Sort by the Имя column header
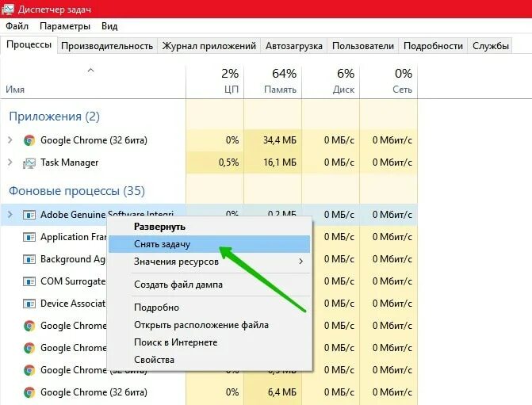The height and width of the screenshot is (405, 532). [x=15, y=90]
